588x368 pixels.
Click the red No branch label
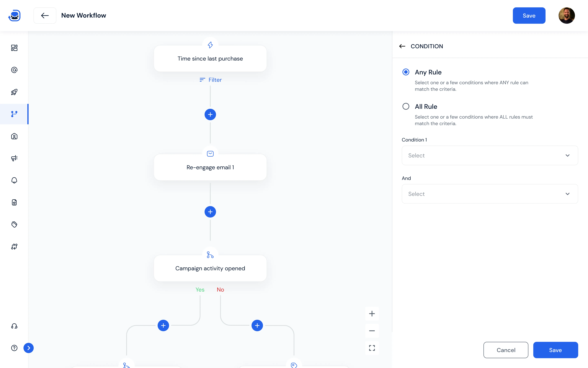220,290
